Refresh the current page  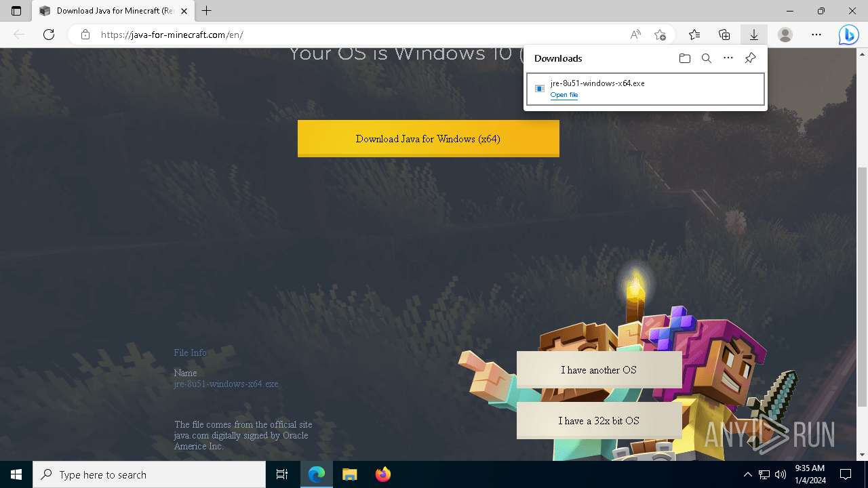(49, 35)
